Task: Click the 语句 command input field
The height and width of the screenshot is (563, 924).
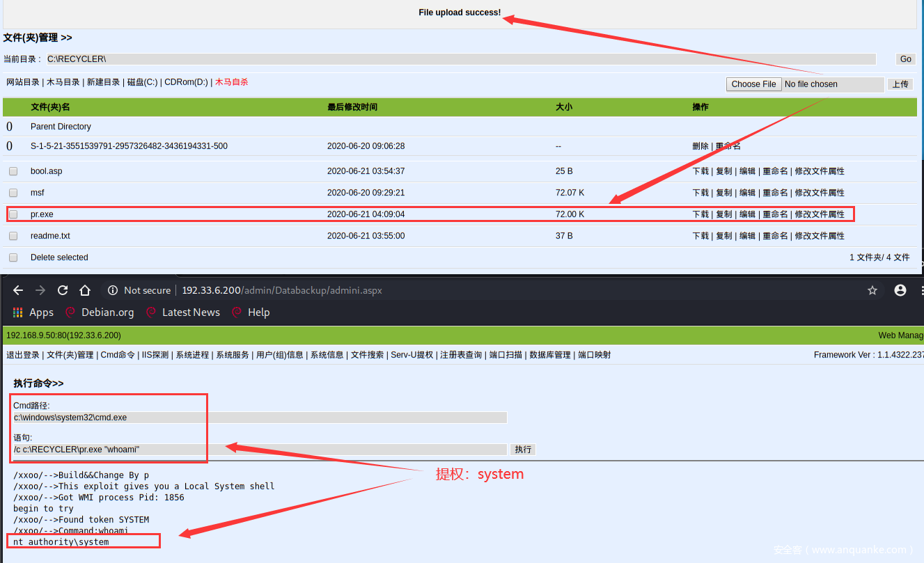Action: [260, 450]
